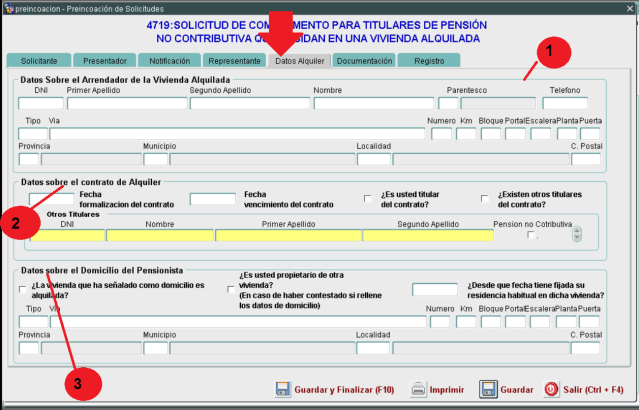Image resolution: width=639 pixels, height=410 pixels.
Task: Click the yellow Otros Titulares Nombre field
Action: pos(160,235)
